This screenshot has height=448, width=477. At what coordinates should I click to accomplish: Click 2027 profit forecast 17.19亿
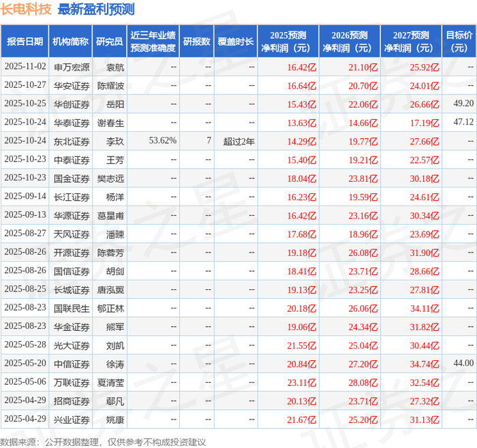425,123
